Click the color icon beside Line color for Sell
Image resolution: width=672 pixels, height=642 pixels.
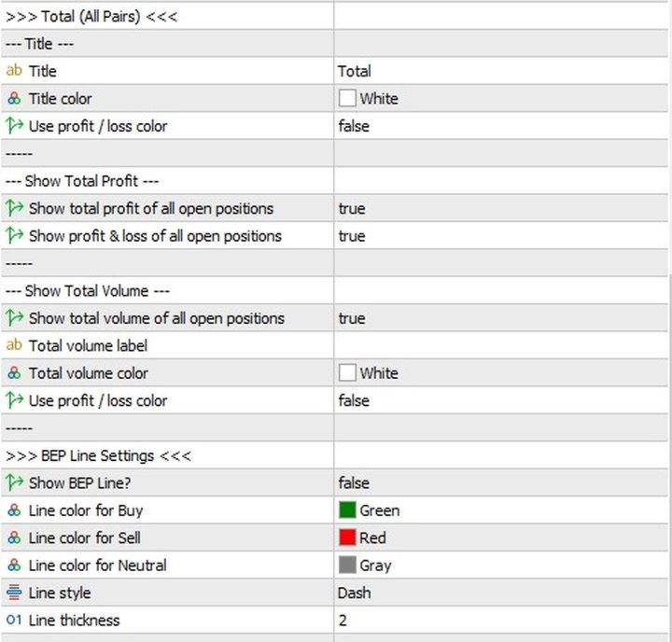click(x=14, y=538)
